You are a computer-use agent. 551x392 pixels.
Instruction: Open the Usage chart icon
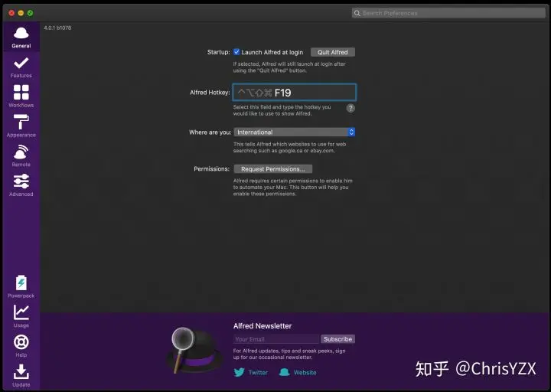tap(21, 312)
